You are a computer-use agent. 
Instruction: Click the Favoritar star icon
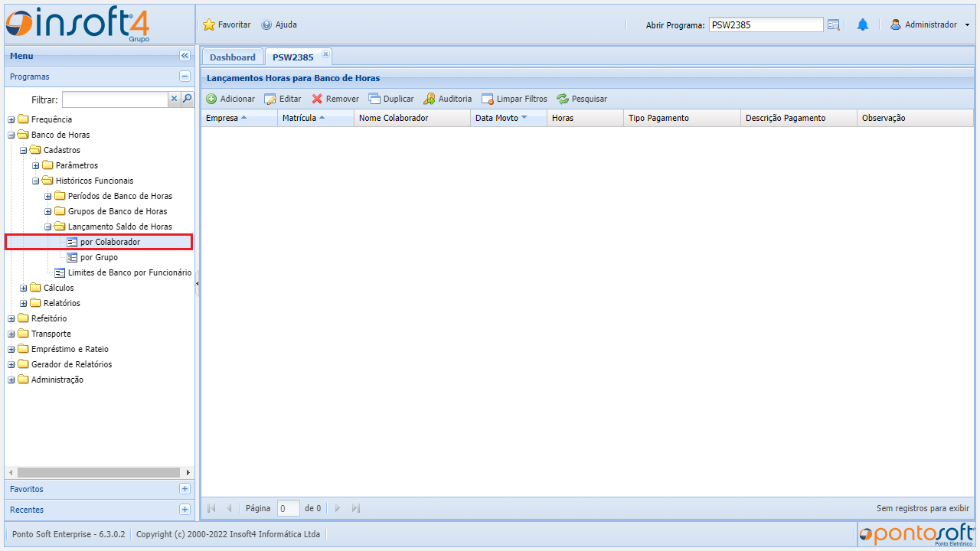[209, 24]
